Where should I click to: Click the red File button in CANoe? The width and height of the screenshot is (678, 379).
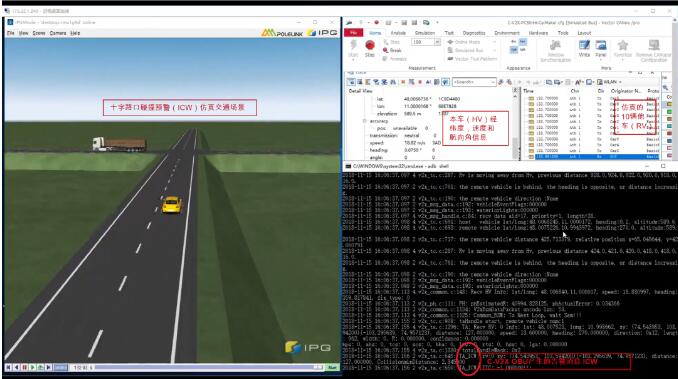(x=353, y=33)
